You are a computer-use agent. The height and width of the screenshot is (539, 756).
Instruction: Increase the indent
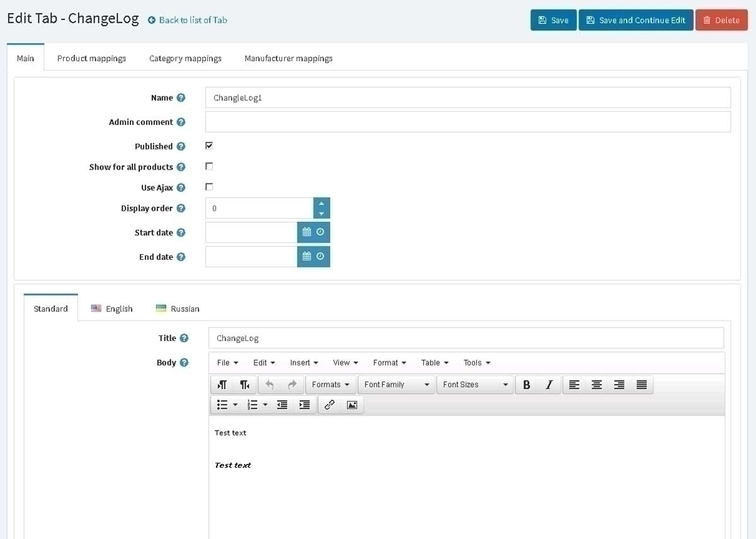(x=304, y=405)
